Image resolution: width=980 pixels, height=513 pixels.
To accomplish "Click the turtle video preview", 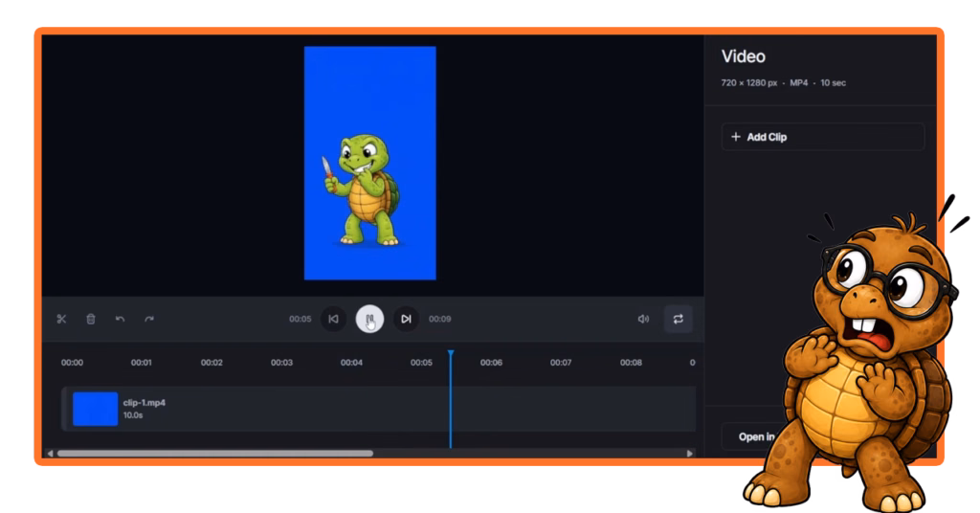I will coord(370,163).
